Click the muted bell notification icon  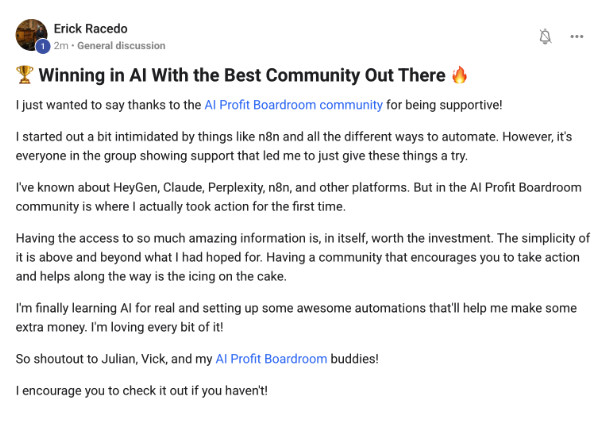[545, 36]
